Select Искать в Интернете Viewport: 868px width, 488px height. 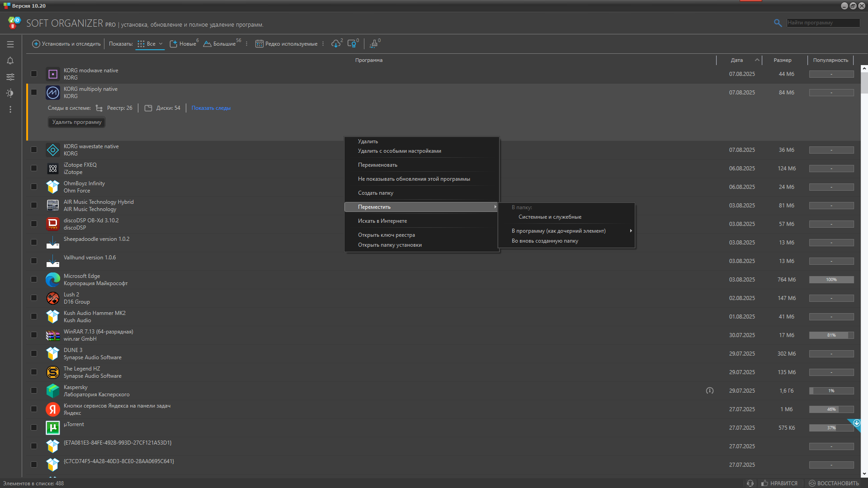(x=382, y=221)
